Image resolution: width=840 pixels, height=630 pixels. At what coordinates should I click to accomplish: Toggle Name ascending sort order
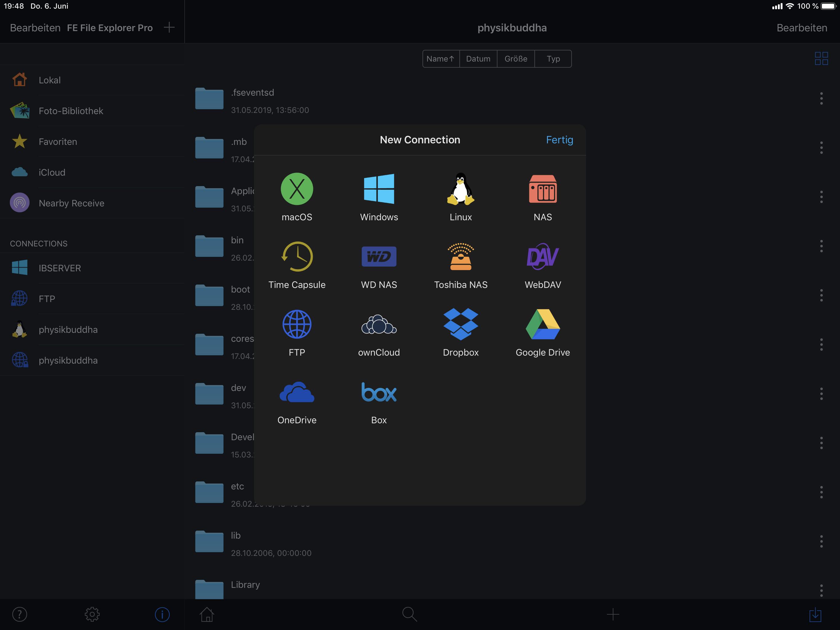click(441, 59)
